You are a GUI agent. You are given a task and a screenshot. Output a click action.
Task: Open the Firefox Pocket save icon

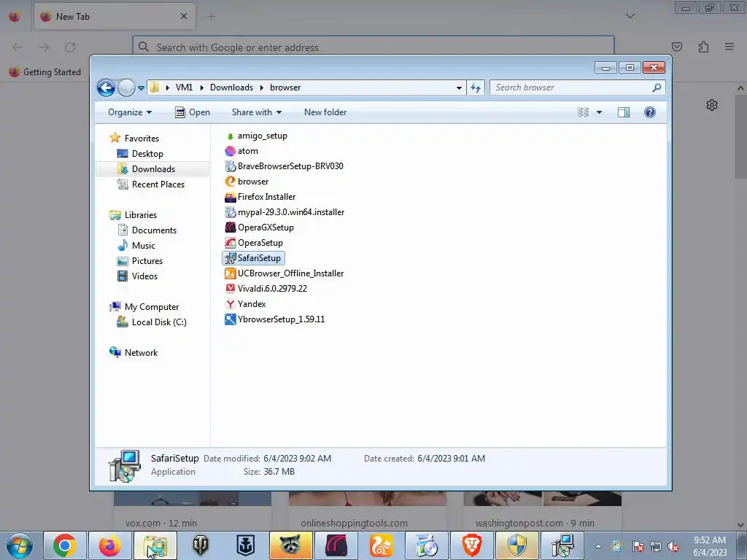coord(676,47)
